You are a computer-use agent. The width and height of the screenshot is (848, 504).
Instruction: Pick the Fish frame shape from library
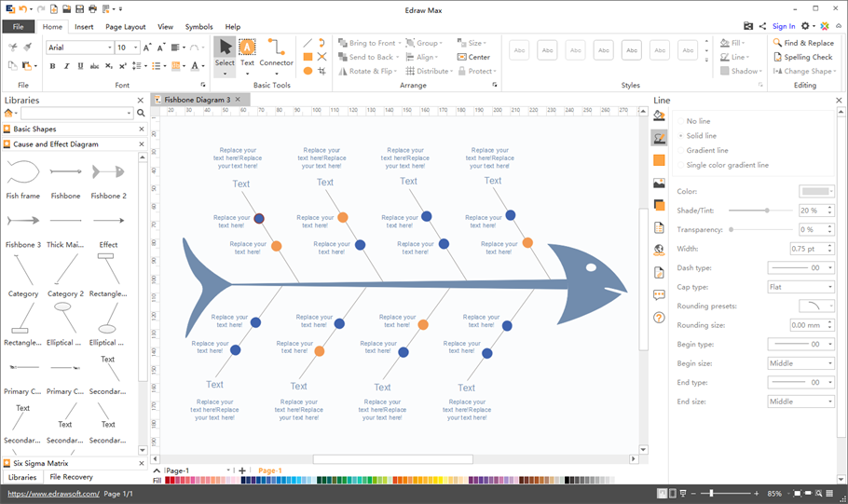coord(23,177)
